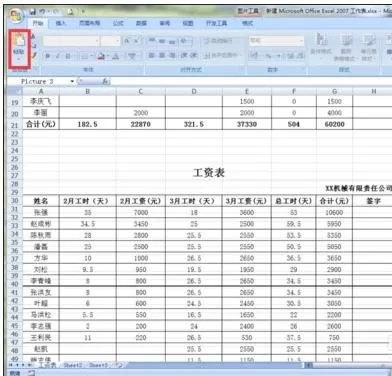Switch to the 数据 (Data) ribbon tab

(x=141, y=23)
